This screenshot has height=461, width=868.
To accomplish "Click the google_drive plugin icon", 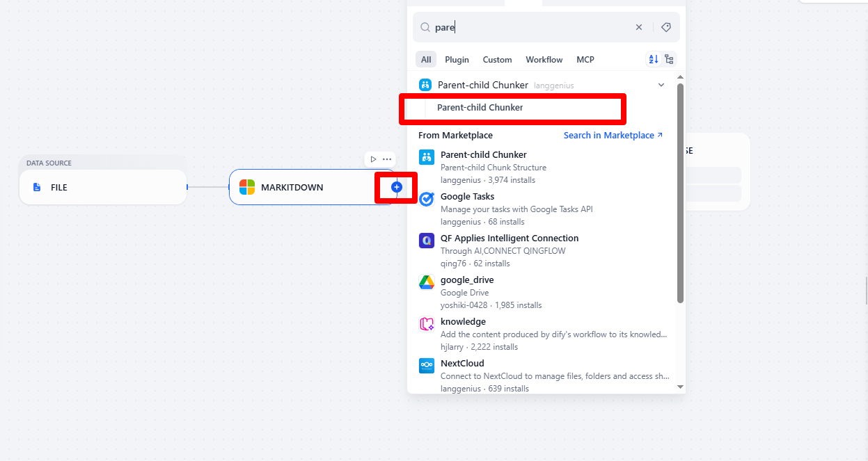I will [427, 282].
